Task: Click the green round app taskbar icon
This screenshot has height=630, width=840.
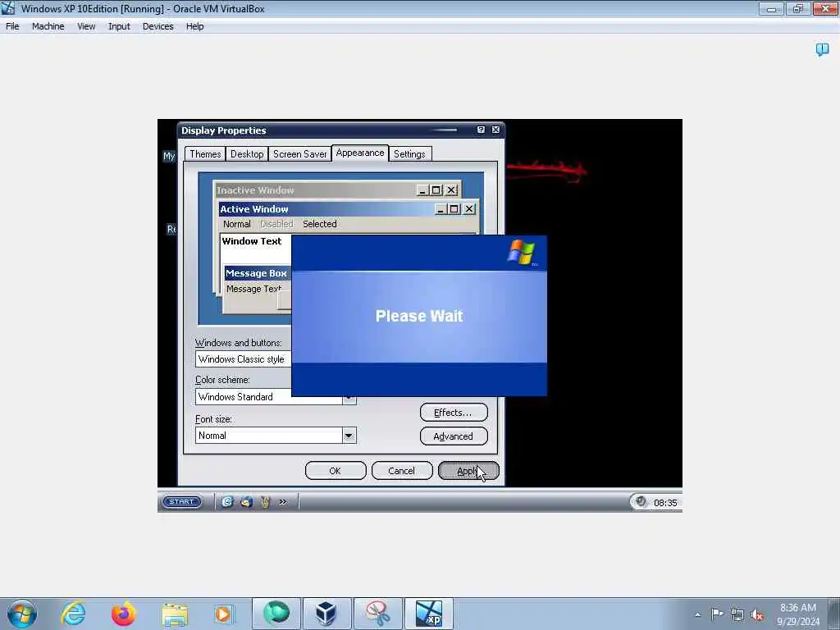Action: point(276,614)
